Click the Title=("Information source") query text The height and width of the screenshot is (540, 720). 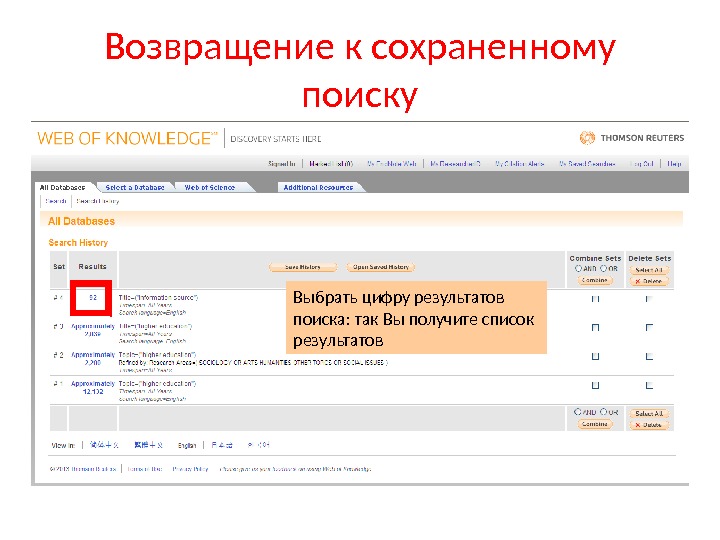pyautogui.click(x=158, y=298)
